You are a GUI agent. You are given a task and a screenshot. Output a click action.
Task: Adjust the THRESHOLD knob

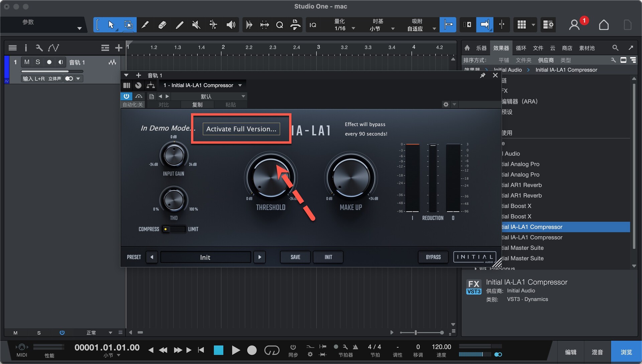click(x=271, y=177)
